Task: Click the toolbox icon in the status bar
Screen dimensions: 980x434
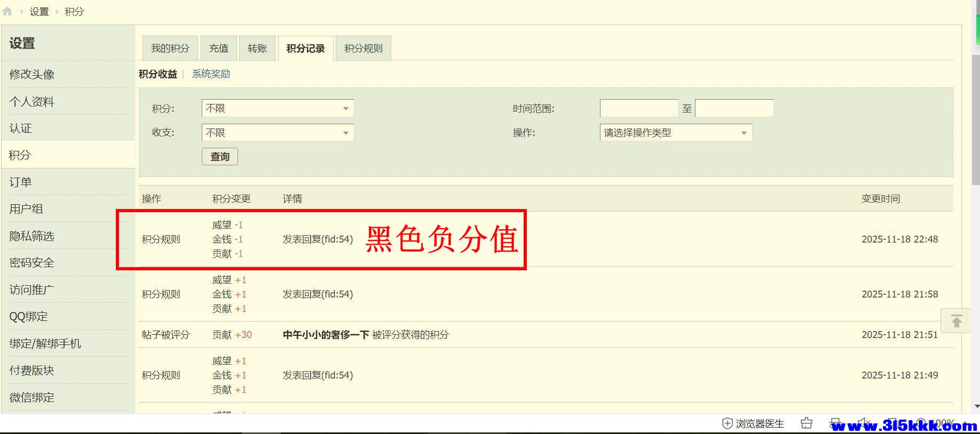Action: pos(806,423)
